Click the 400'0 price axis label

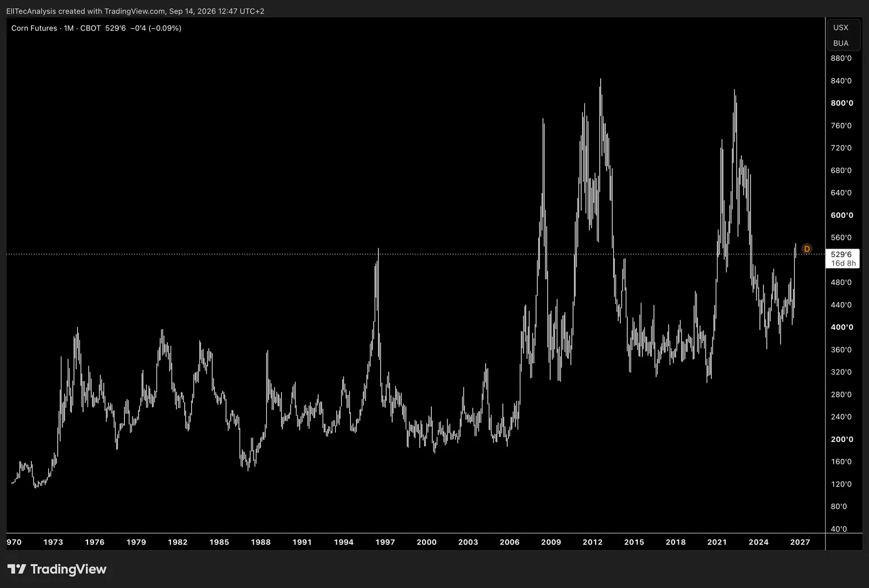(x=842, y=327)
